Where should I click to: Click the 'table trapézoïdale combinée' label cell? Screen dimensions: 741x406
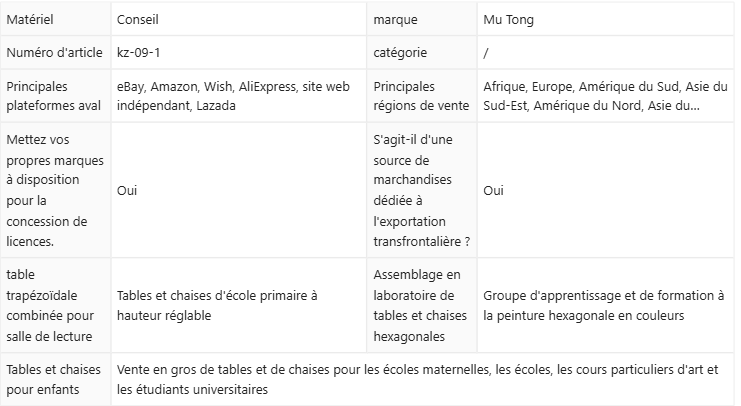pos(47,305)
